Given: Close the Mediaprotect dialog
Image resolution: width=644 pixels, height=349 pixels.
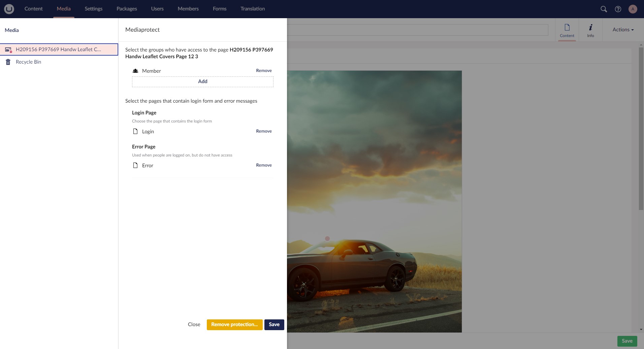Looking at the screenshot, I should coord(194,324).
